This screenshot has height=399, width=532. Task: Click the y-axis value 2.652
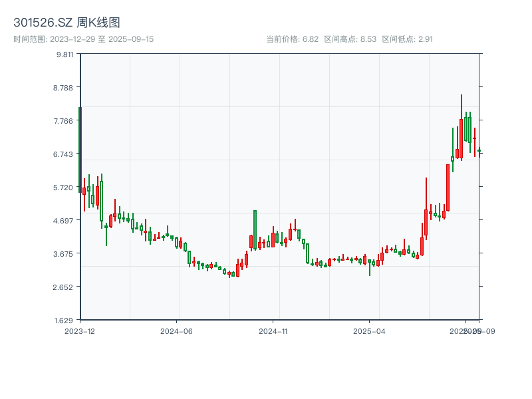pyautogui.click(x=63, y=287)
